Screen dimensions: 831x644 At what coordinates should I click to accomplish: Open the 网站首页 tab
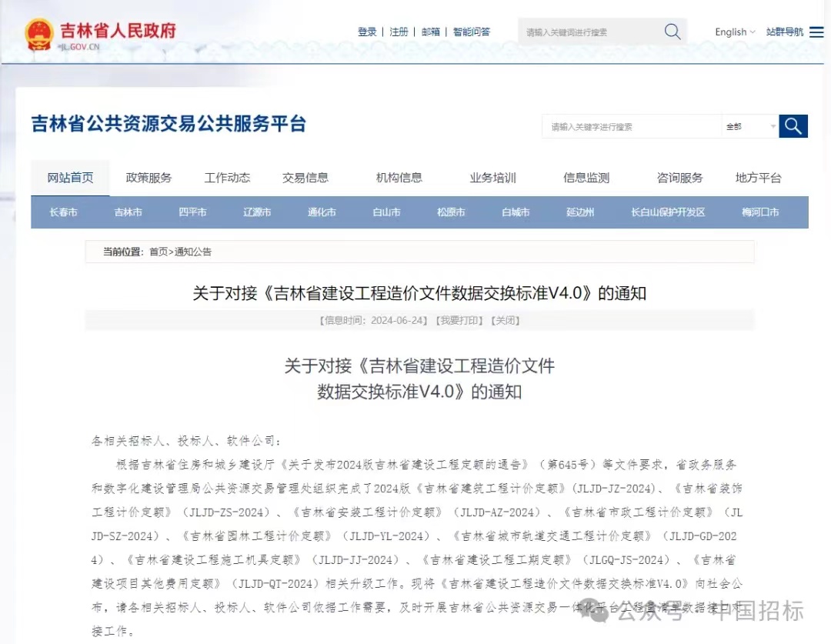click(x=71, y=178)
